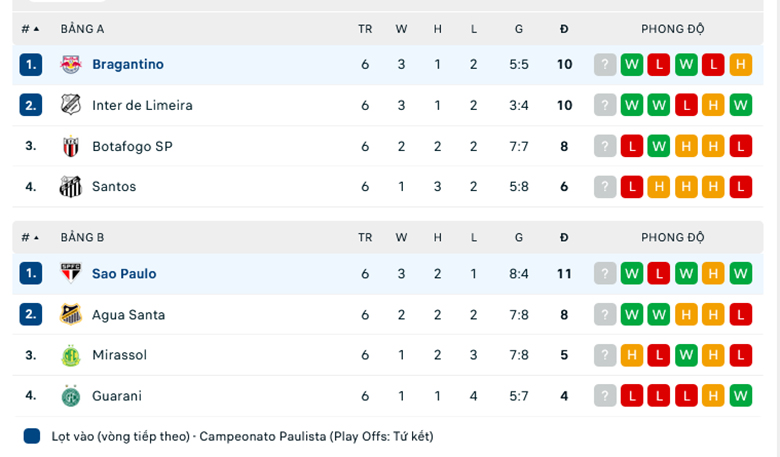780x457 pixels.
Task: Open the Sao Paulo team link
Action: [x=124, y=273]
